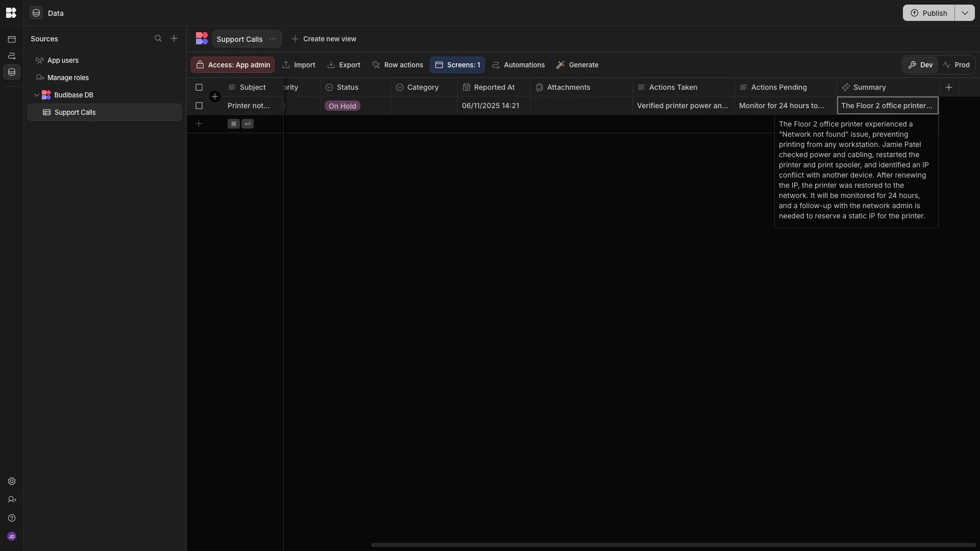Click the Export button

pos(344,65)
